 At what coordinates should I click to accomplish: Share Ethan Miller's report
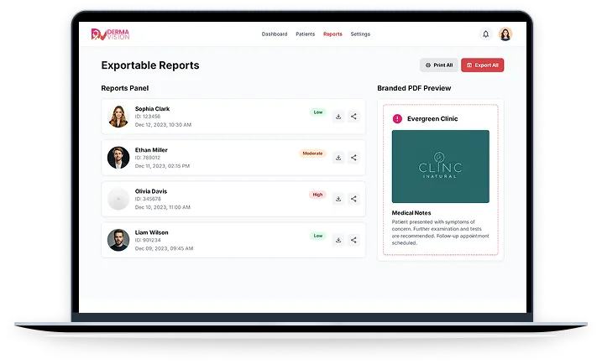pyautogui.click(x=353, y=158)
